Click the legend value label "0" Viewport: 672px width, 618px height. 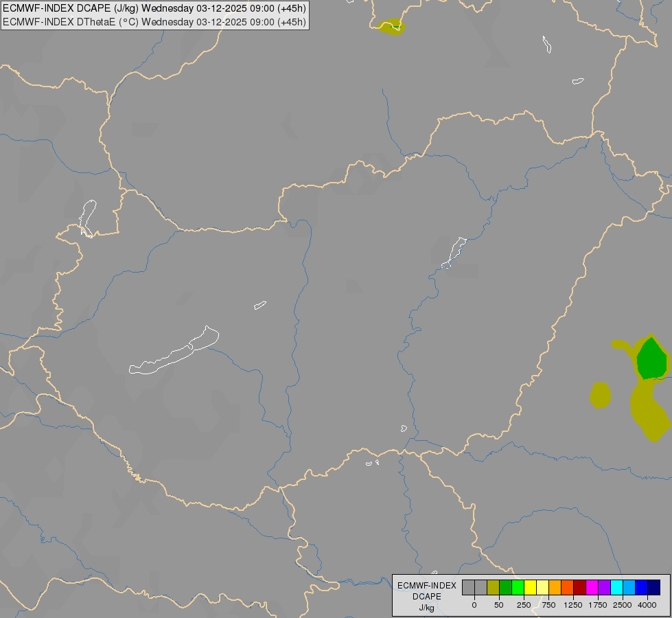tap(474, 605)
